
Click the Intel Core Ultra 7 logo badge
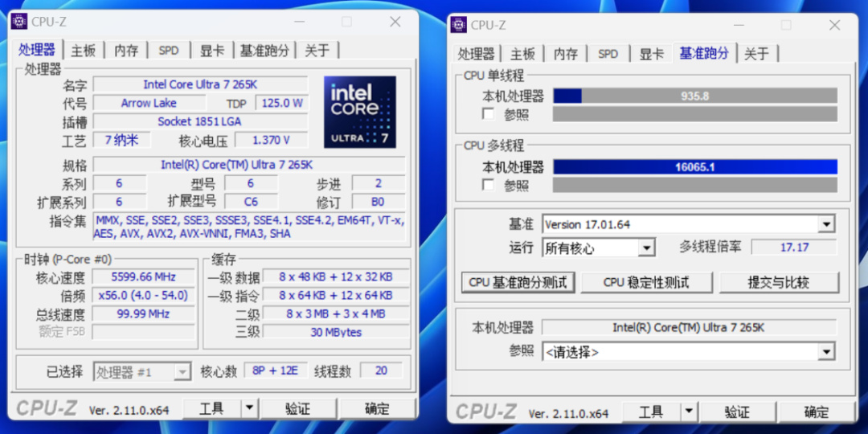(360, 112)
